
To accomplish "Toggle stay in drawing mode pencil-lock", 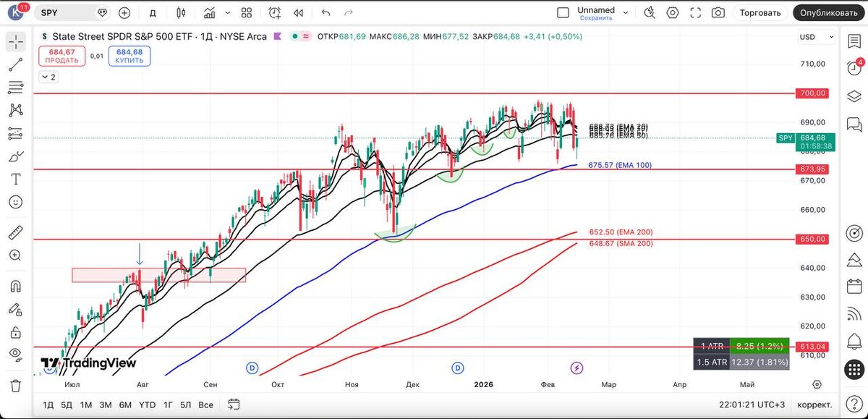I will (x=15, y=309).
